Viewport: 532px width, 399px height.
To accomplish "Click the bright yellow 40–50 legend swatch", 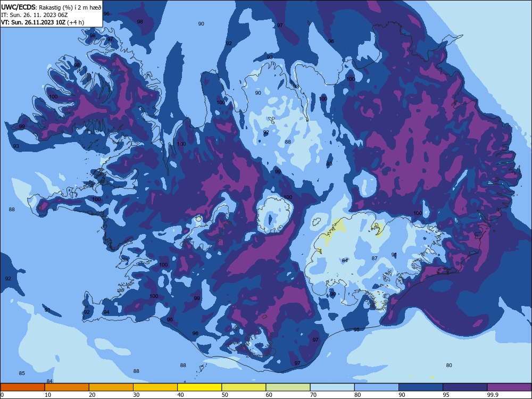I will pyautogui.click(x=199, y=387).
